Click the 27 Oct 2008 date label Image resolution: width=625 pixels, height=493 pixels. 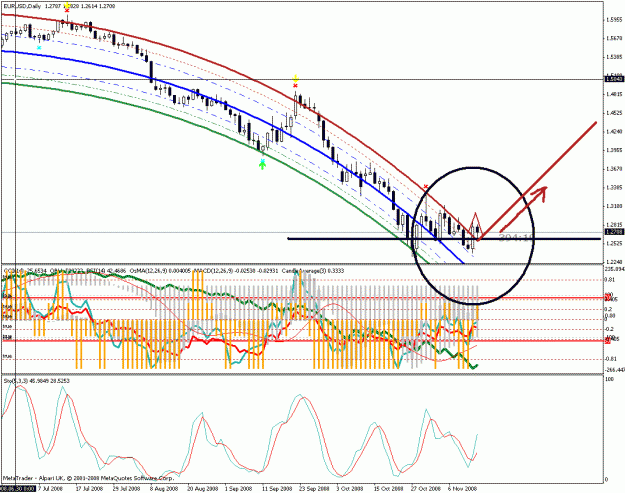(x=426, y=489)
